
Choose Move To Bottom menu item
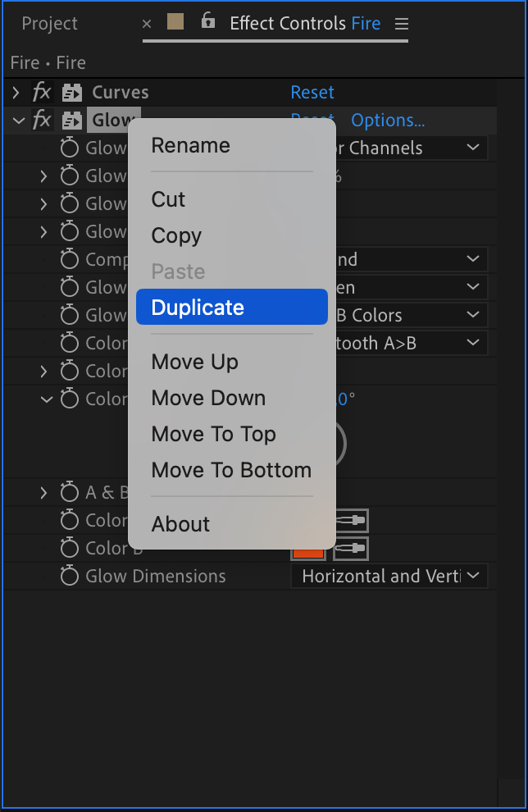click(231, 470)
